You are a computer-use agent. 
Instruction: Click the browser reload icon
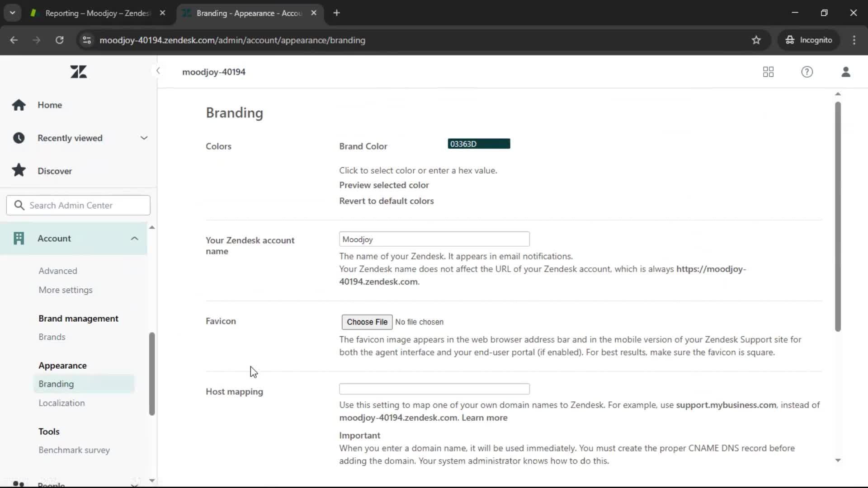pos(60,40)
